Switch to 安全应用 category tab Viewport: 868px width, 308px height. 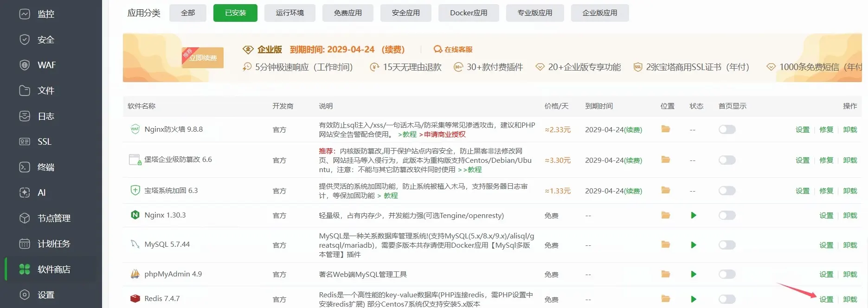coord(406,13)
